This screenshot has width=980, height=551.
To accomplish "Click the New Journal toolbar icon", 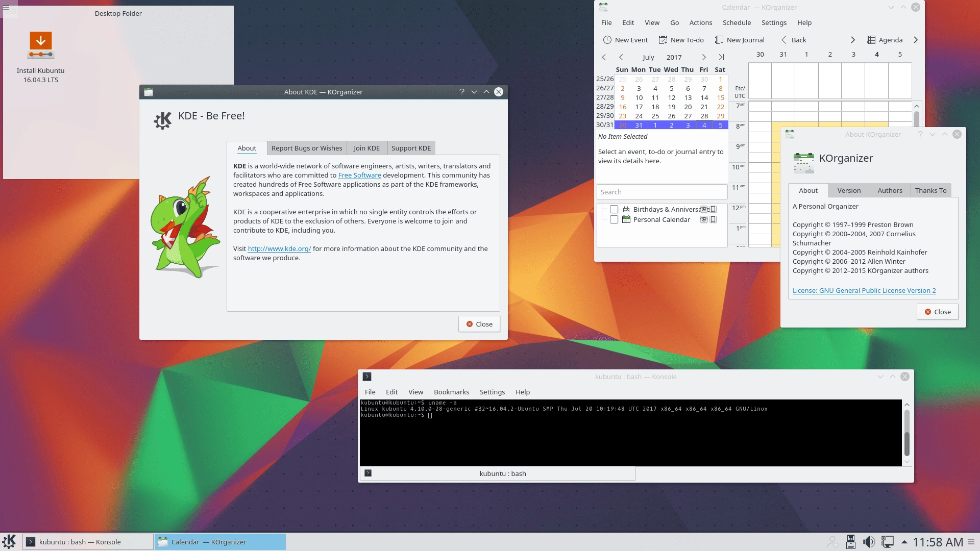I will pos(719,40).
